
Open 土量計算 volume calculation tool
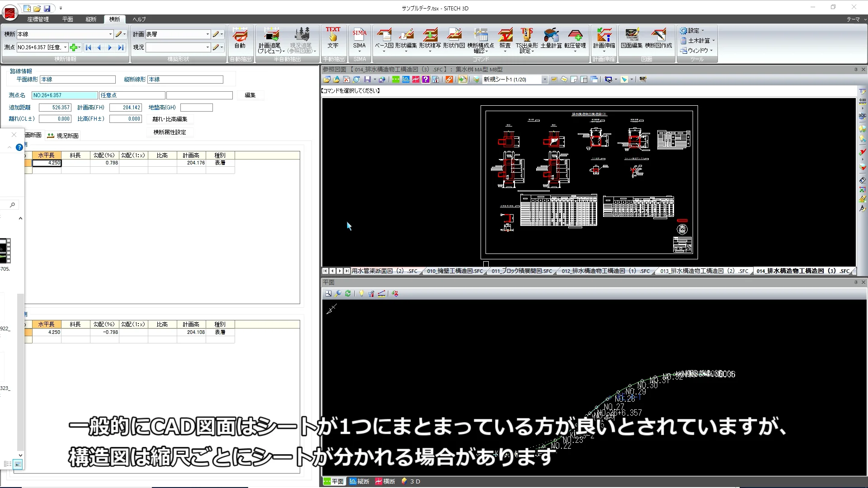[552, 40]
